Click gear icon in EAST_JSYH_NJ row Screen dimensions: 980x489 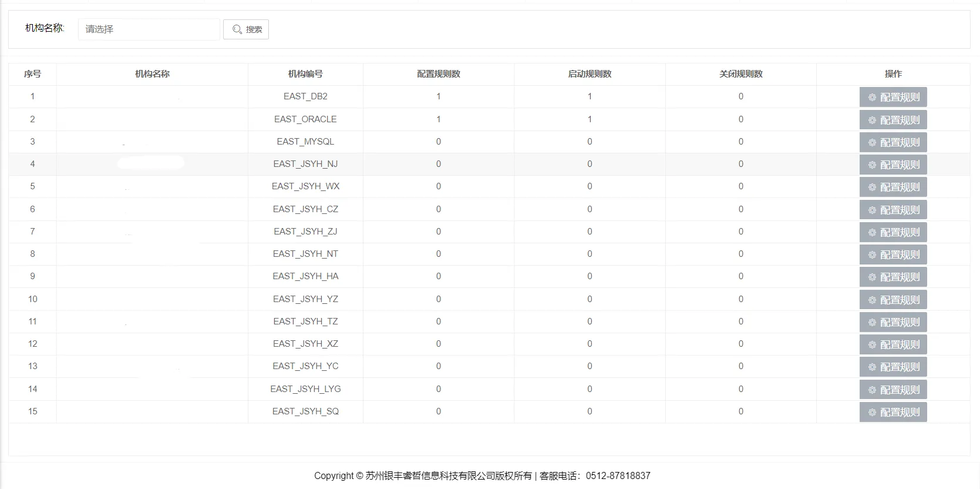coord(872,165)
